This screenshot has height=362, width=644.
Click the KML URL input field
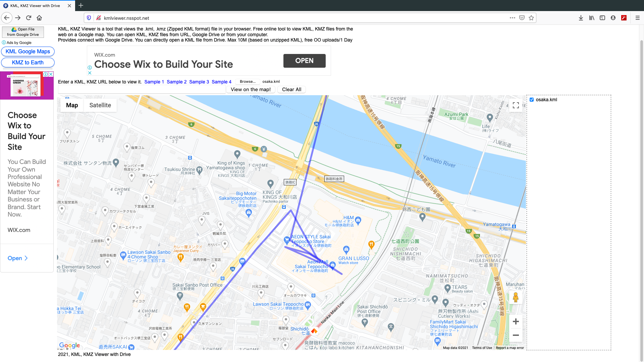tap(142, 89)
